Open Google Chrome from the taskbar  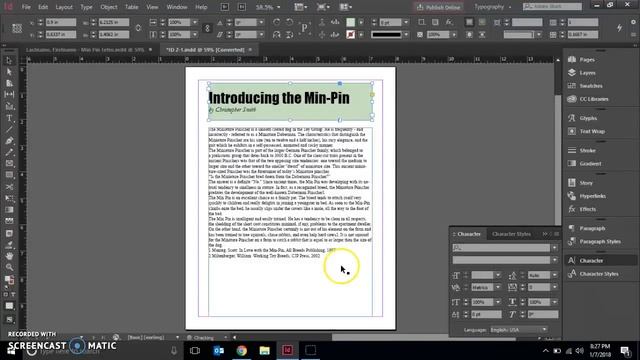pyautogui.click(x=242, y=350)
